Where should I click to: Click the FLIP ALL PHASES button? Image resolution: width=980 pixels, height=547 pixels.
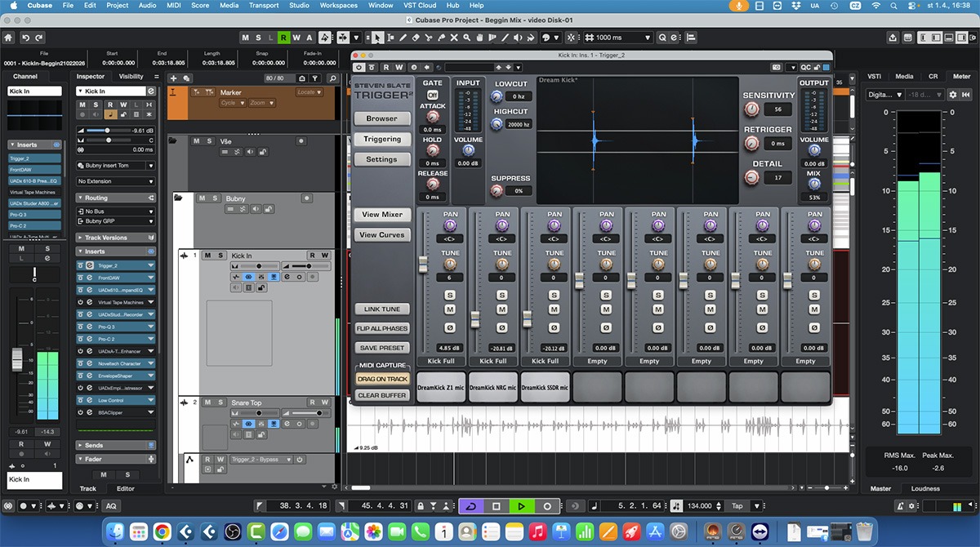[381, 328]
